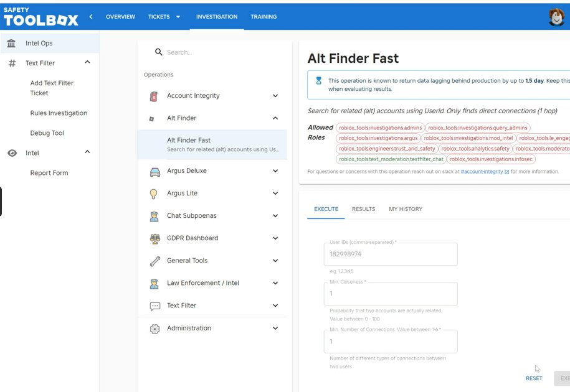Collapse the sidebar Intel section
570x392 pixels.
pyautogui.click(x=87, y=152)
